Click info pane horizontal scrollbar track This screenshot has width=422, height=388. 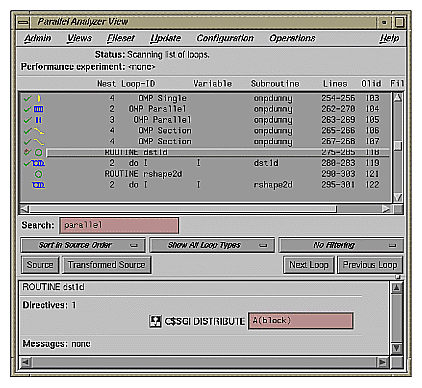click(204, 362)
